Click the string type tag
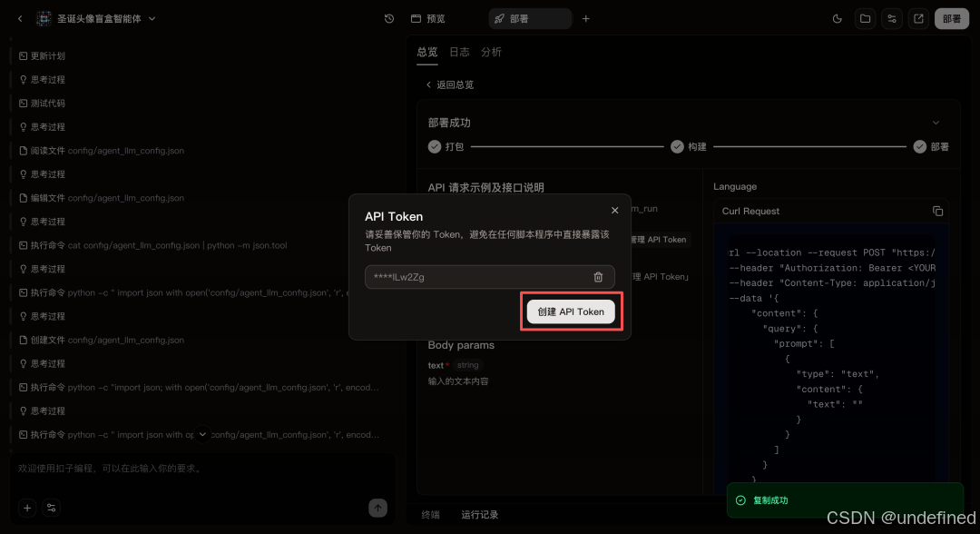Screen dimensions: 980x534 point(467,365)
